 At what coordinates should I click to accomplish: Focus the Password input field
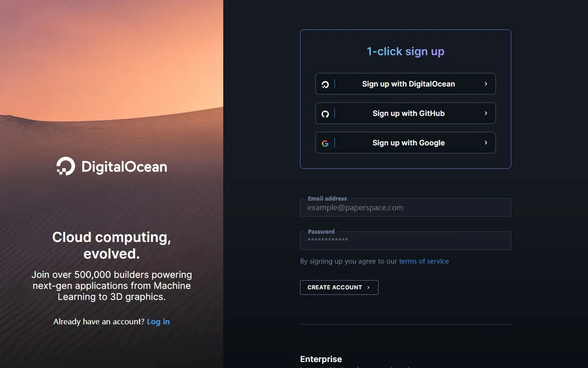pyautogui.click(x=405, y=241)
